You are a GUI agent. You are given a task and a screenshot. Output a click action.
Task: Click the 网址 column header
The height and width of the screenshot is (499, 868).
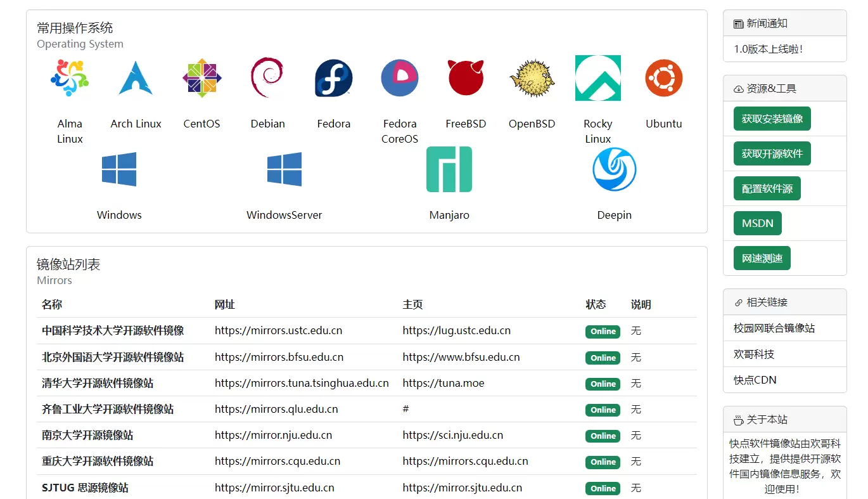225,304
